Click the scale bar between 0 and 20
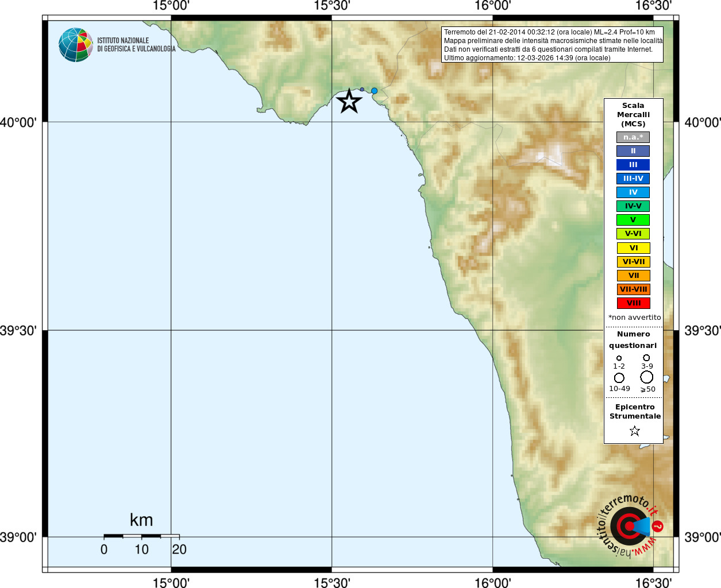The width and height of the screenshot is (721, 588). 141,536
